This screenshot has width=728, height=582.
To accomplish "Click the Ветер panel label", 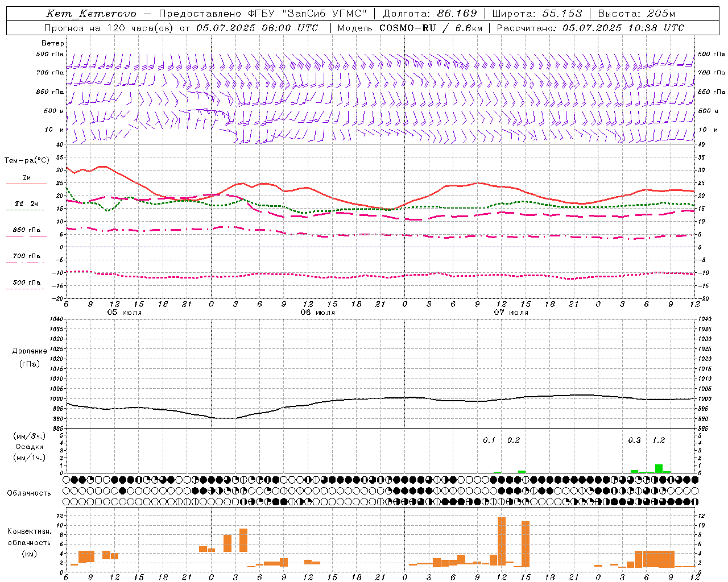I will click(x=52, y=43).
